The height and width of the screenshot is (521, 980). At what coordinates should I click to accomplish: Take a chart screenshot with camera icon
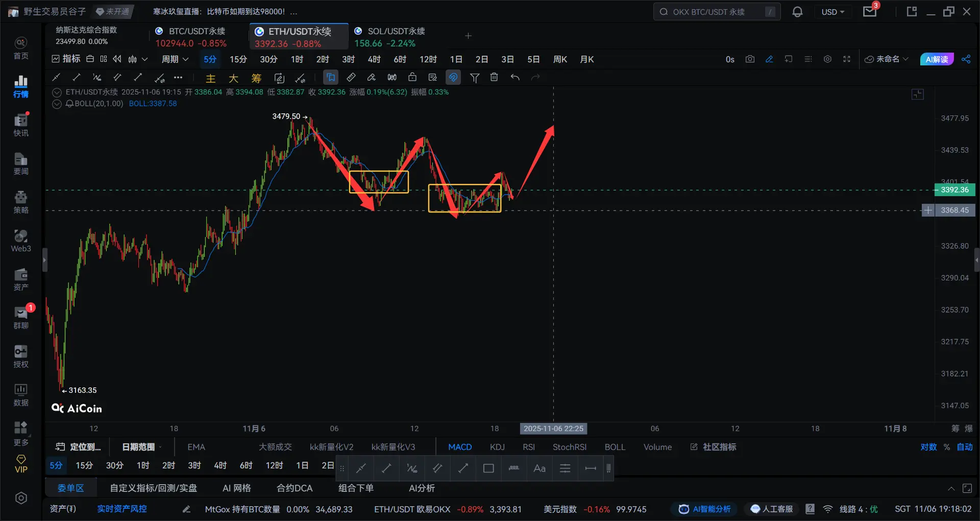click(x=750, y=59)
